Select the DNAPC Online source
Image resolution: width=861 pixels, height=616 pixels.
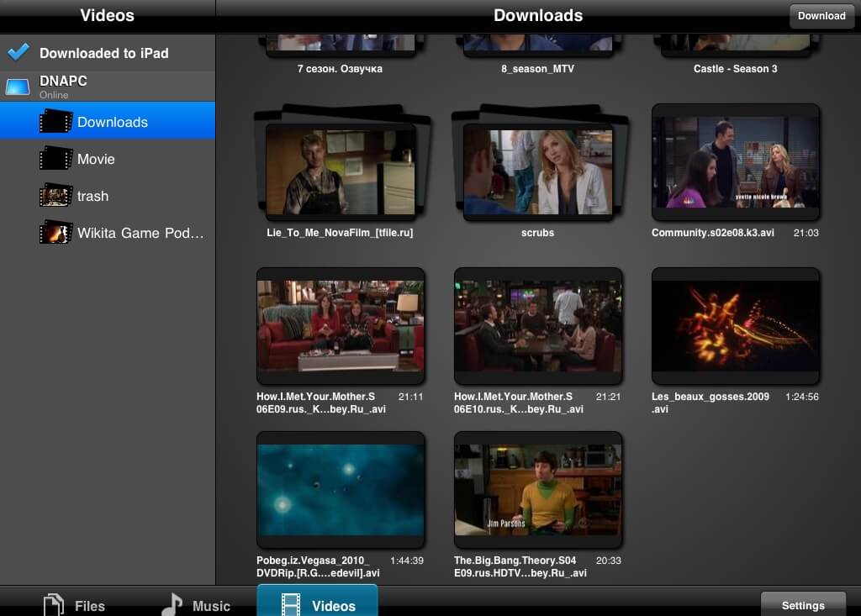[x=108, y=87]
